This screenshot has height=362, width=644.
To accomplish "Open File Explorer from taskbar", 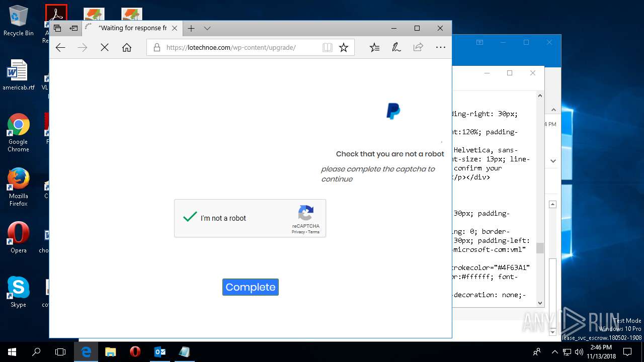I will point(111,352).
